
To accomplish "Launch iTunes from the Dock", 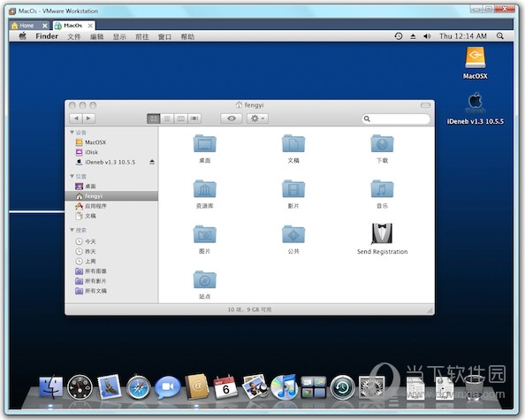I will tap(284, 387).
